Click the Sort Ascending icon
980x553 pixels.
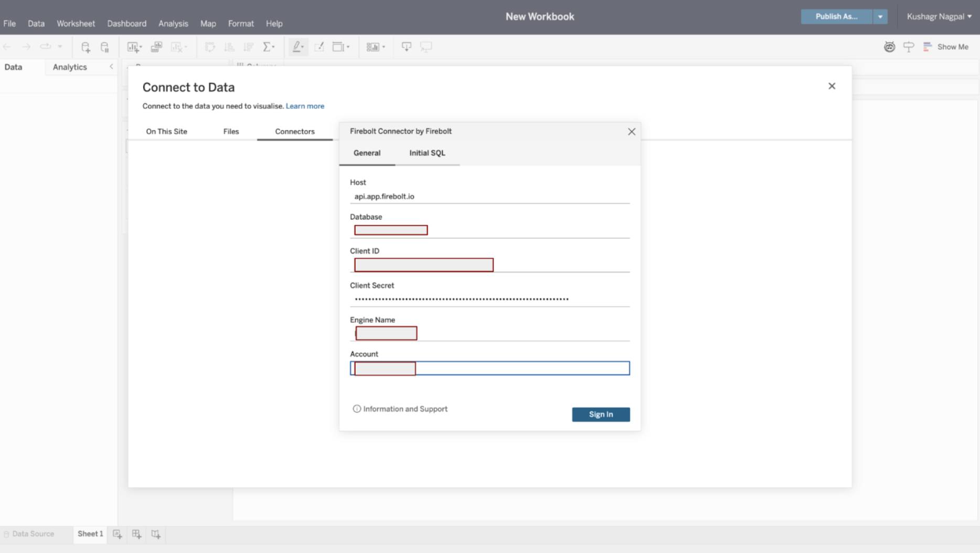tap(229, 47)
